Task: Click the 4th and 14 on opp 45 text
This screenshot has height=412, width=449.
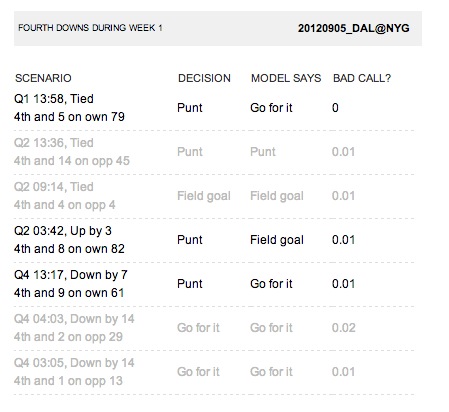Action: point(72,161)
